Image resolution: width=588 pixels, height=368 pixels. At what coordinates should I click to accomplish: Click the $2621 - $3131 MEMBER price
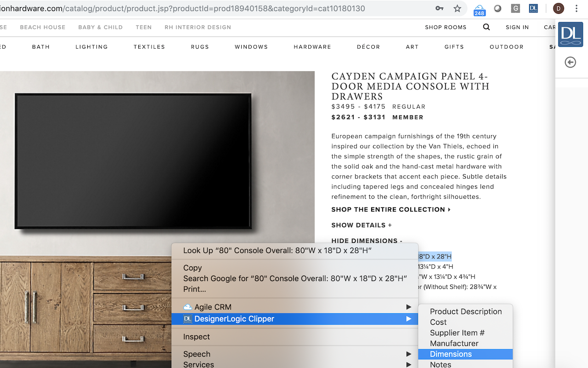tap(378, 117)
